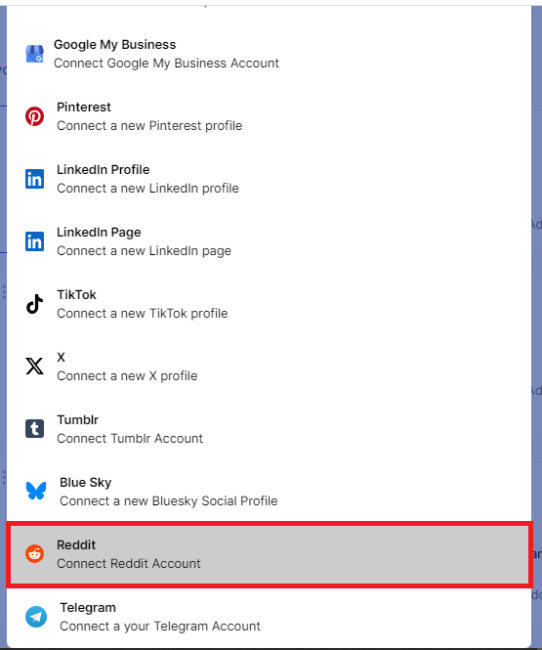
Task: Click the LinkedIn icon beside LinkedIn Profile
Action: (34, 179)
